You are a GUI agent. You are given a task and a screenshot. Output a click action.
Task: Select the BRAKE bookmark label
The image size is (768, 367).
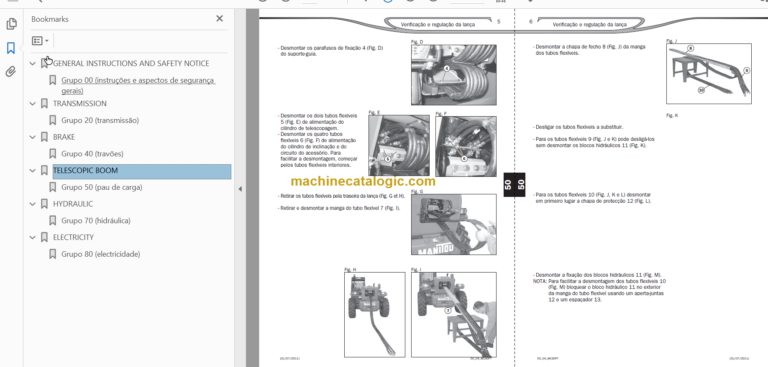coord(64,137)
